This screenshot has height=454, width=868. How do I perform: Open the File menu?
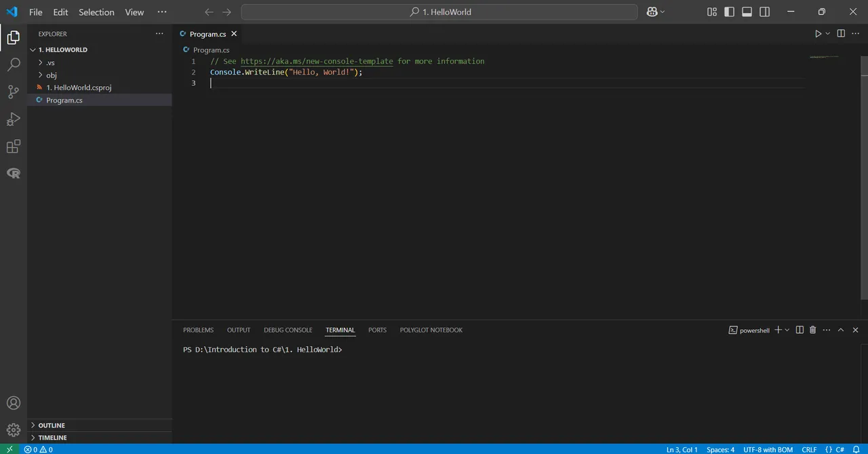35,12
